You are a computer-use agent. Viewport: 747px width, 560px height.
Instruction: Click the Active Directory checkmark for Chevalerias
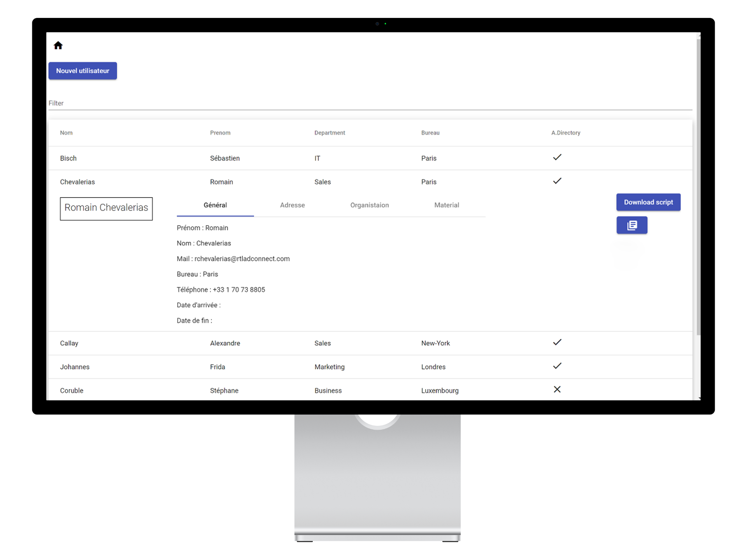pyautogui.click(x=556, y=180)
